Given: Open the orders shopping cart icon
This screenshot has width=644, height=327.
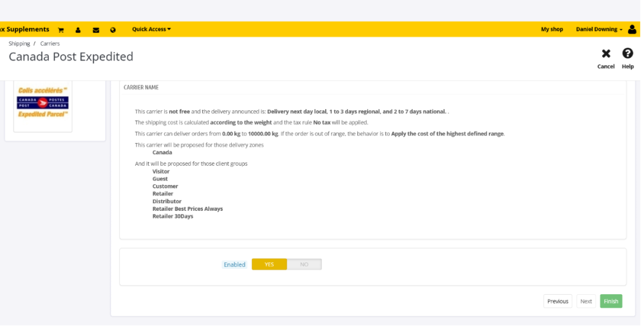Looking at the screenshot, I should [x=61, y=30].
